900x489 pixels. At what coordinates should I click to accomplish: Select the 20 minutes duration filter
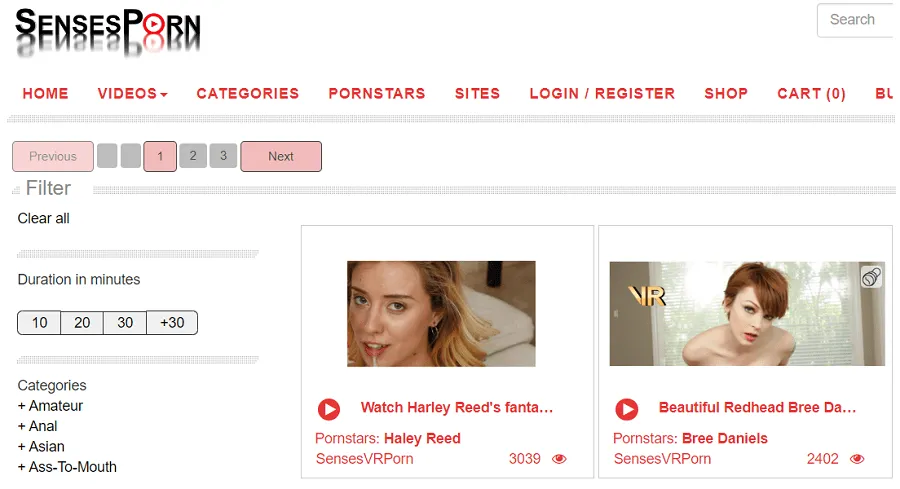coord(82,323)
